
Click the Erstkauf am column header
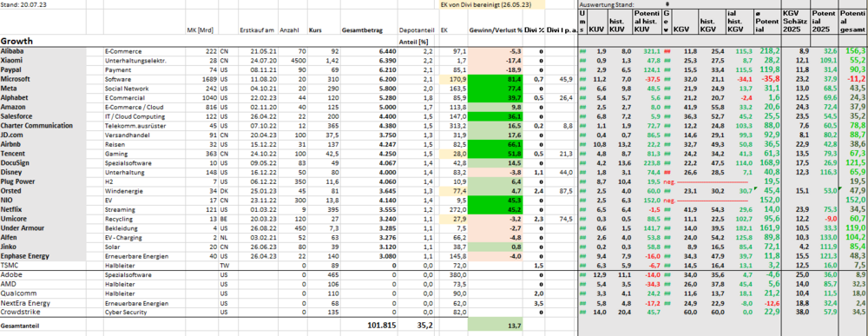click(x=258, y=30)
